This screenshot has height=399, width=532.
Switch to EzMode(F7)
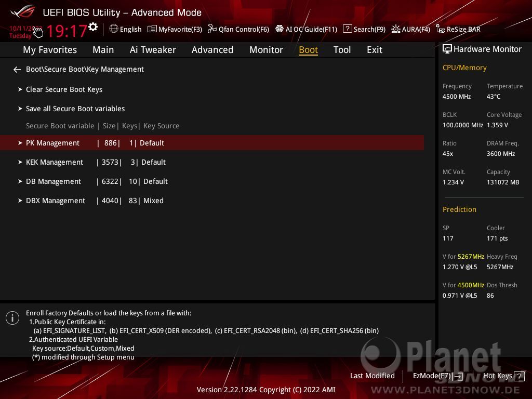click(432, 376)
